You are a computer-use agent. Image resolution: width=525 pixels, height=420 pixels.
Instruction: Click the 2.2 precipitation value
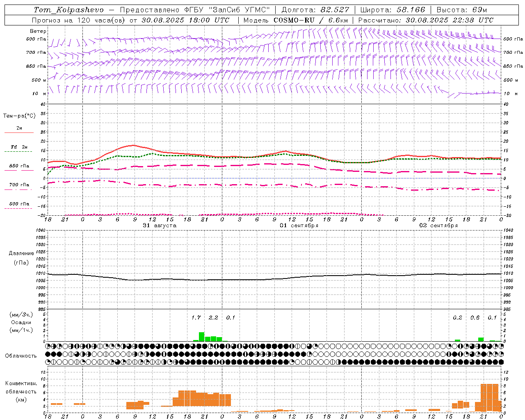[x=213, y=317]
